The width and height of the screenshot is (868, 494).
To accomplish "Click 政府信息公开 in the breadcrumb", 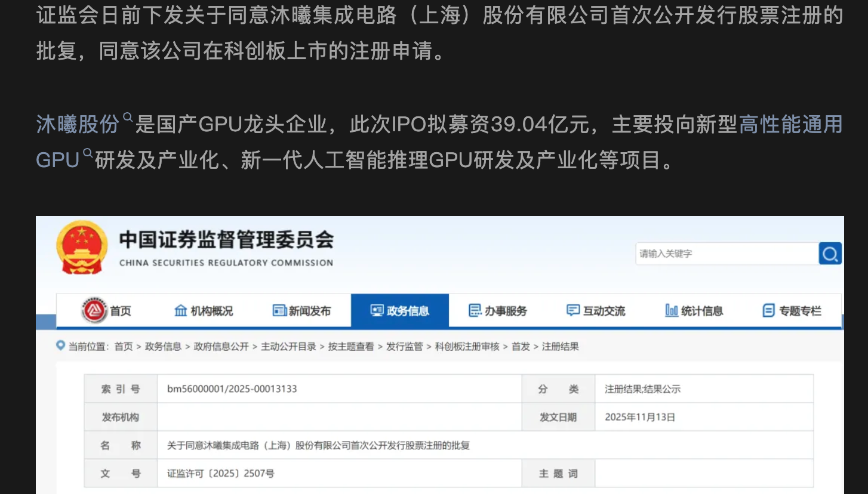I will [221, 347].
